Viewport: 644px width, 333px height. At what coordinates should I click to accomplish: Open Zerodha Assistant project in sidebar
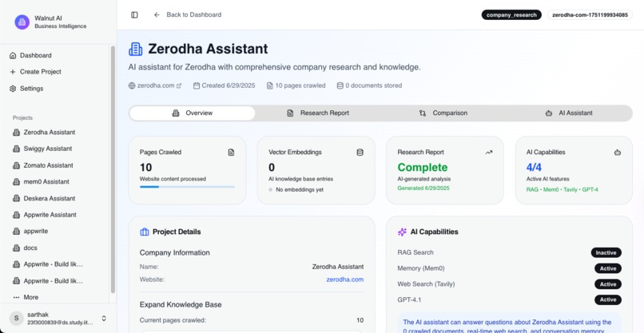[x=50, y=133]
